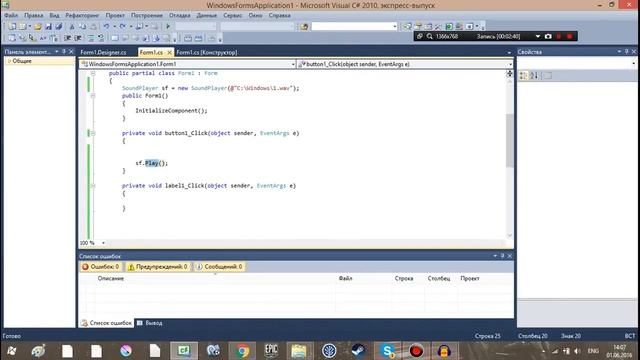The width and height of the screenshot is (640, 360).
Task: Toggle the Предупреждений: 0 warnings filter
Action: (158, 267)
